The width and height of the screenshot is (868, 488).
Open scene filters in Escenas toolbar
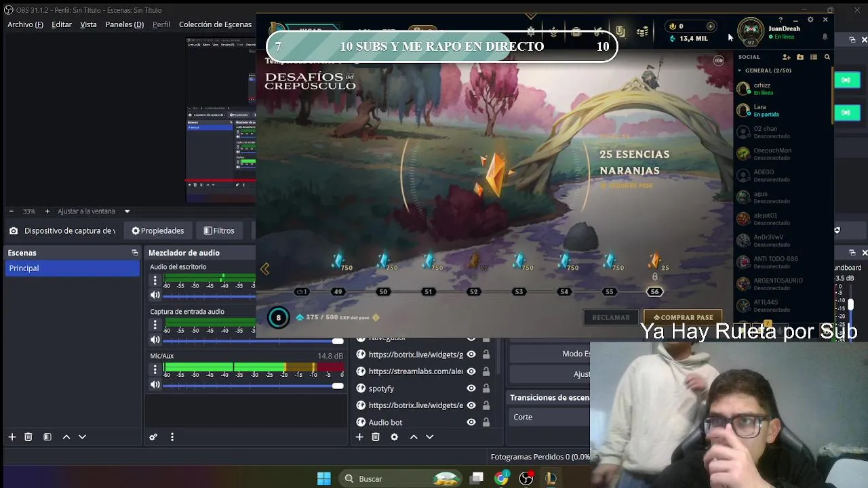(x=47, y=437)
